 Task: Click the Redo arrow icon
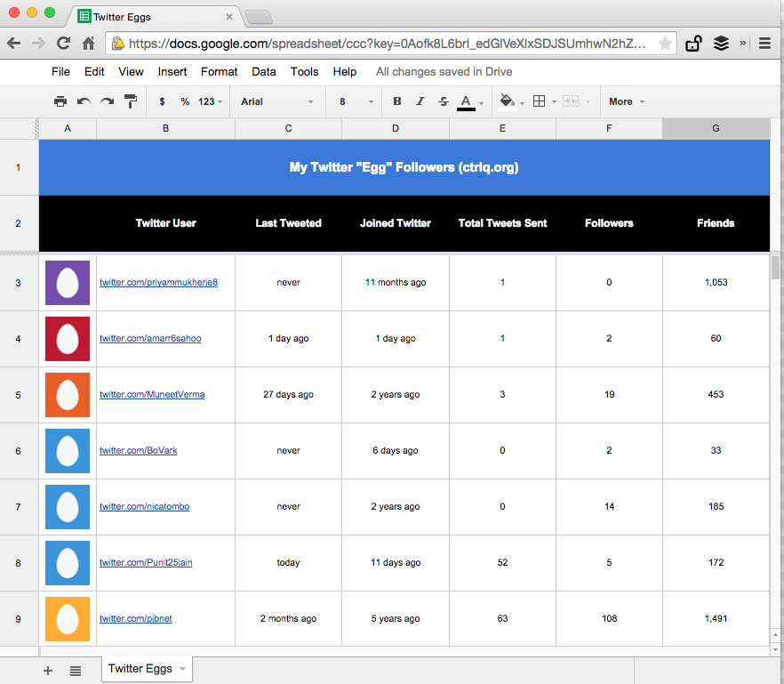(107, 101)
